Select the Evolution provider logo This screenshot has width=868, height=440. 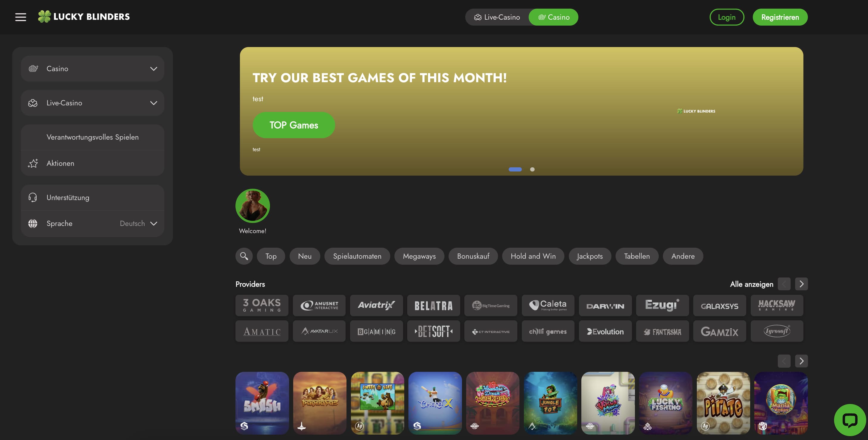coord(605,331)
